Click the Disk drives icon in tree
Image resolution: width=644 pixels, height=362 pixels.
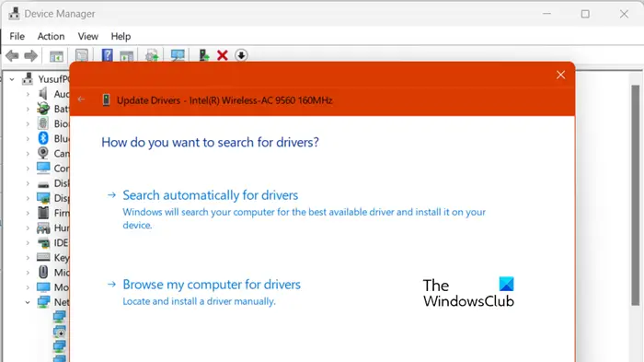(43, 184)
